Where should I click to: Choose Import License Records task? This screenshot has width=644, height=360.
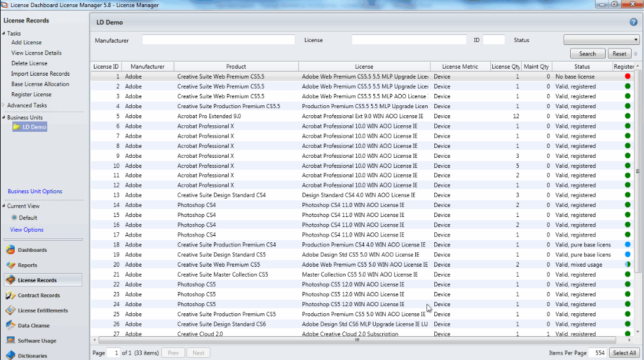tap(40, 74)
